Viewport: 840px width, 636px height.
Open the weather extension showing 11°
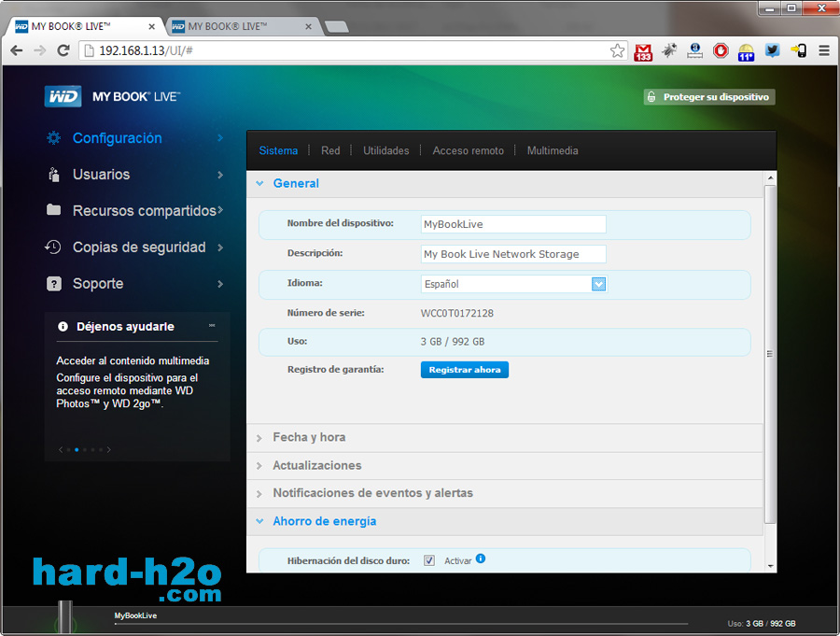(x=747, y=52)
